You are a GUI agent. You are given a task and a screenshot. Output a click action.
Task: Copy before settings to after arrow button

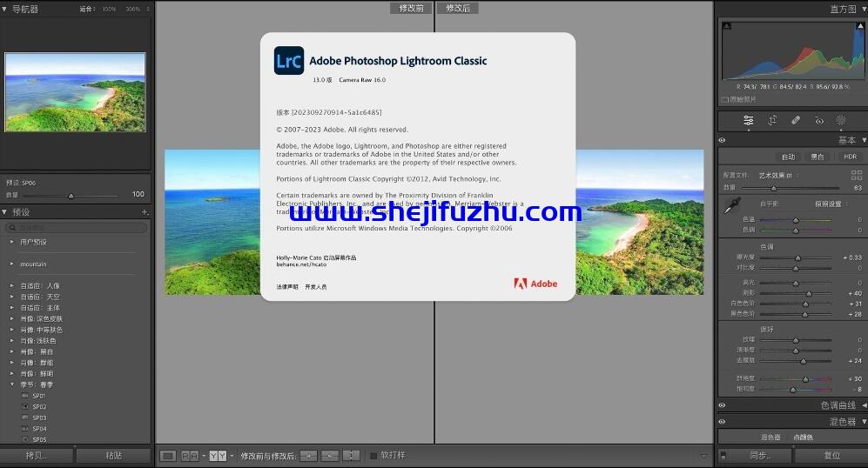tap(308, 456)
